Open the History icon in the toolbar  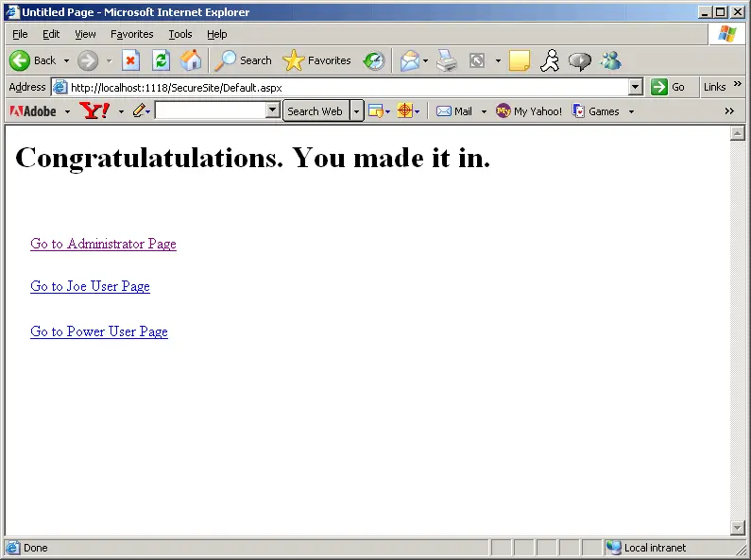click(374, 60)
